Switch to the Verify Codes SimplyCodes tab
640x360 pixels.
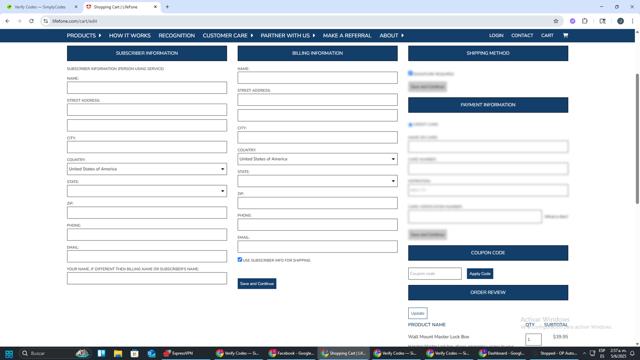click(40, 7)
